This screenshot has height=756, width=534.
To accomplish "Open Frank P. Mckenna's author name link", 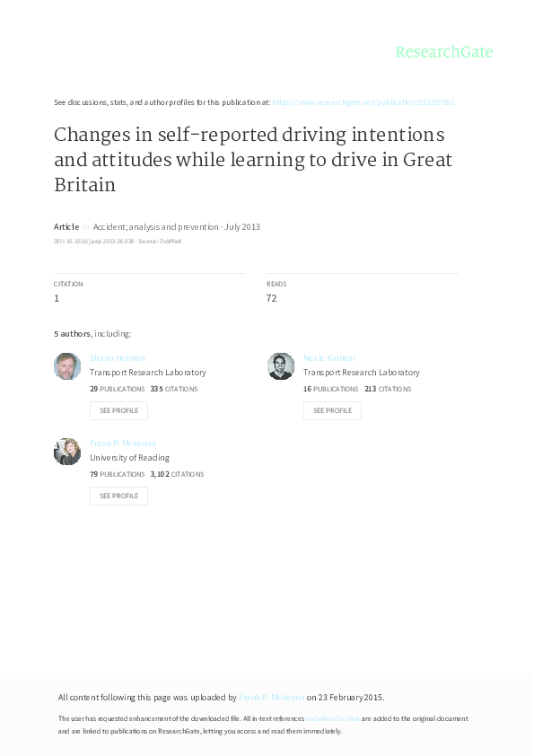I will pyautogui.click(x=122, y=443).
